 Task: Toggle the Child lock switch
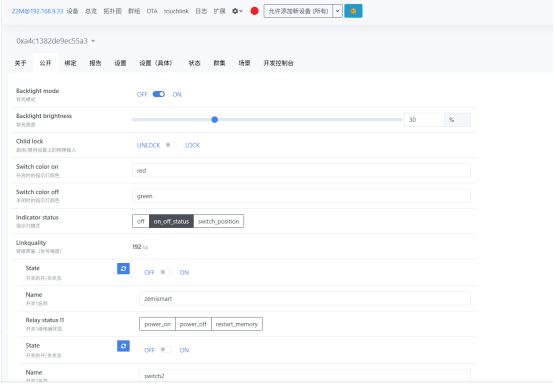pos(171,145)
